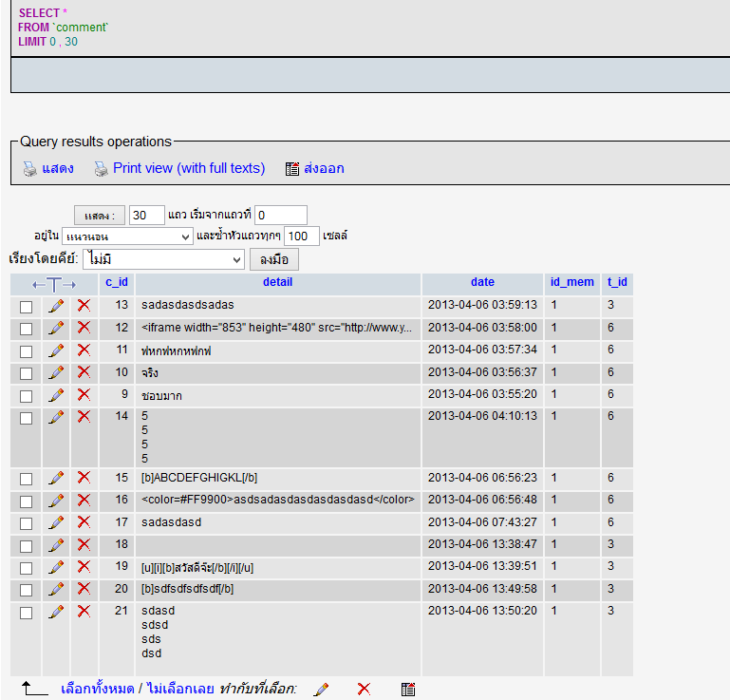The height and width of the screenshot is (700, 730).
Task: Click the แสดง print view link
Action: coord(58,168)
